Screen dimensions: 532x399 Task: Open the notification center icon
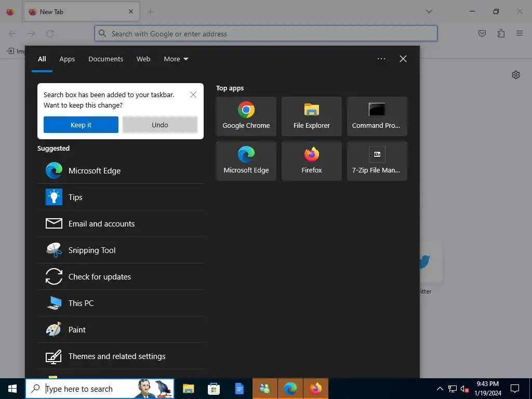coord(515,389)
